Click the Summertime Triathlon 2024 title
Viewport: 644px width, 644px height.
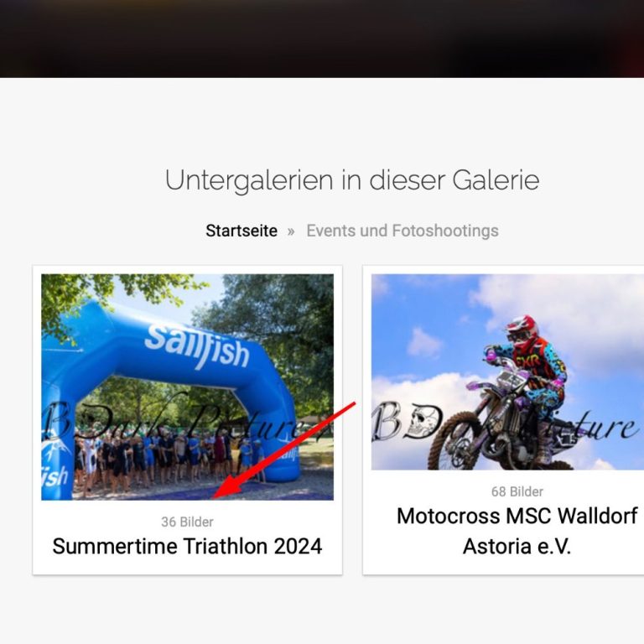187,546
